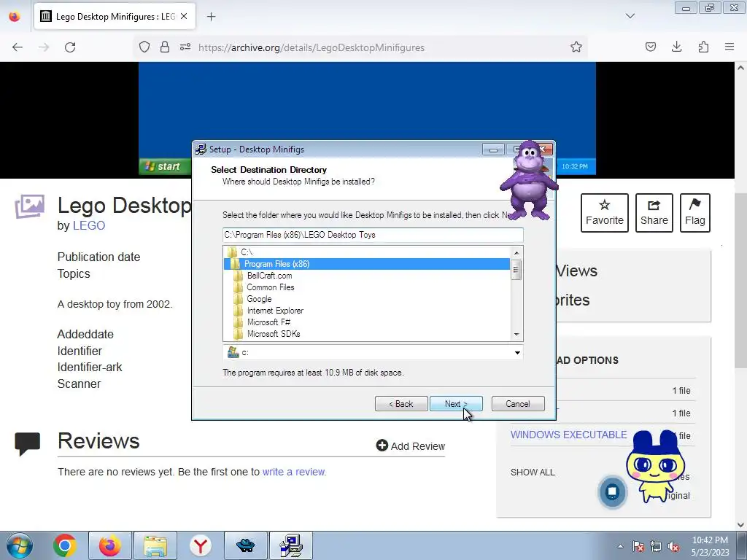The image size is (747, 560).
Task: Open the write a review link
Action: (x=294, y=472)
